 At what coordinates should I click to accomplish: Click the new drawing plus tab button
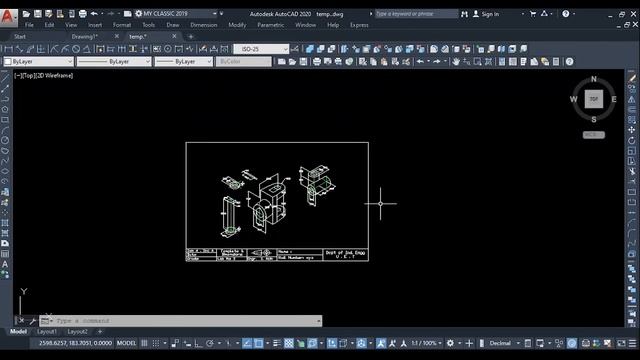click(x=191, y=37)
